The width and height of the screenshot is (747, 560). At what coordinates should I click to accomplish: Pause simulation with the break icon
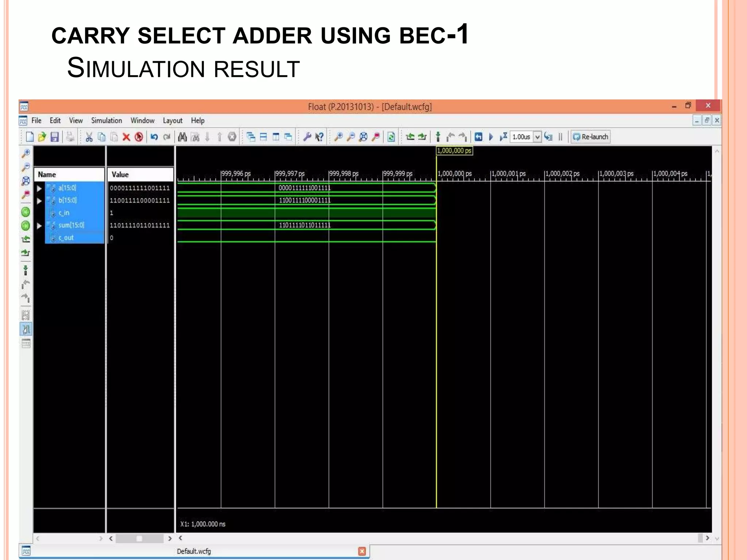[x=561, y=137]
